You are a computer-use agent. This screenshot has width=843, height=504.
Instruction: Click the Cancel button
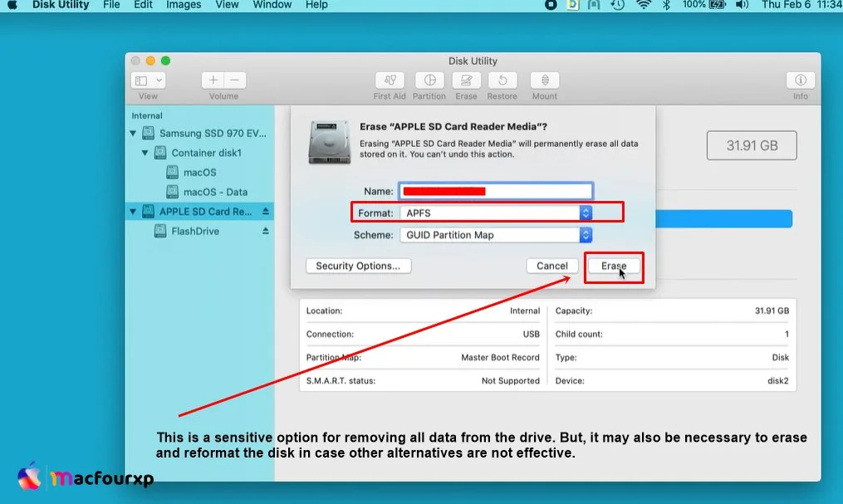tap(552, 266)
